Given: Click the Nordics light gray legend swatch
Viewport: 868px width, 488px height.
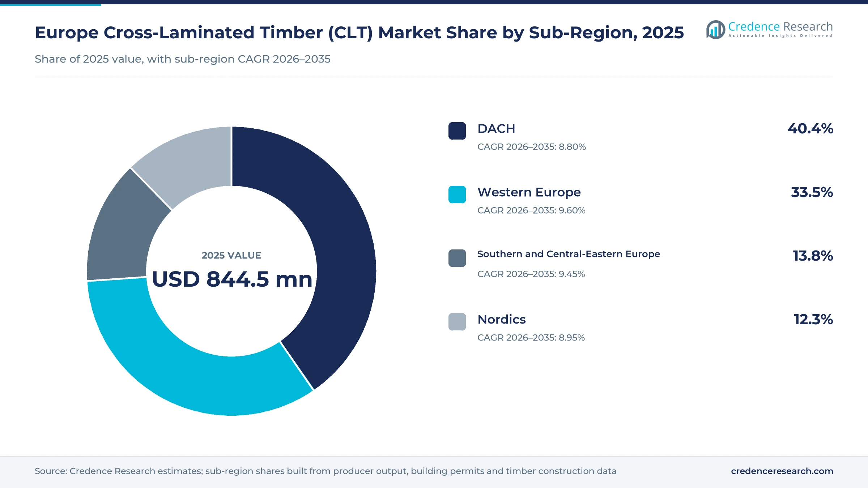Looking at the screenshot, I should click(457, 322).
